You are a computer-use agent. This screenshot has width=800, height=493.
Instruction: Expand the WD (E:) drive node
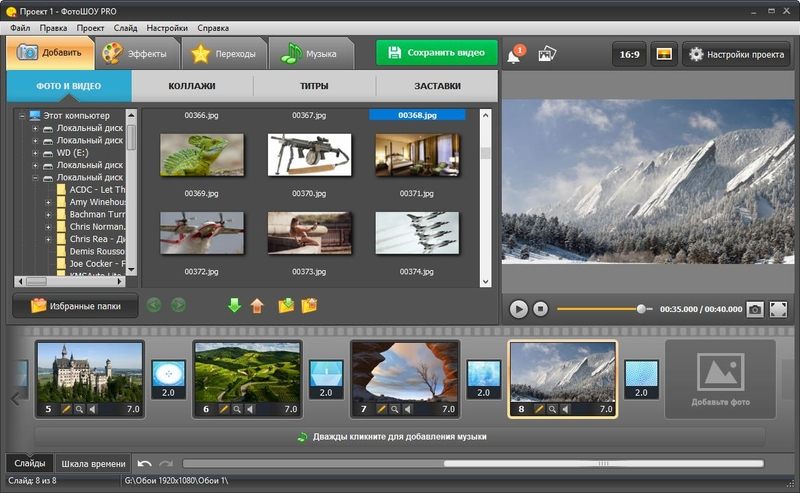[35, 153]
